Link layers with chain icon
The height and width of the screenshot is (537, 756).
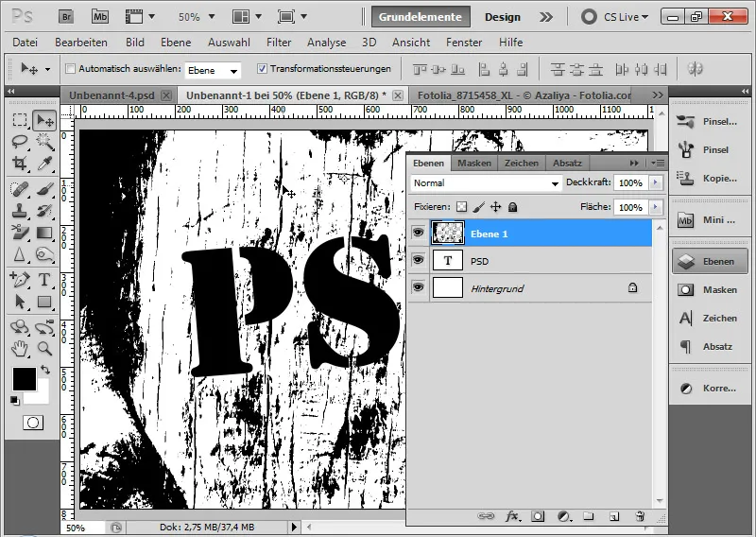486,516
